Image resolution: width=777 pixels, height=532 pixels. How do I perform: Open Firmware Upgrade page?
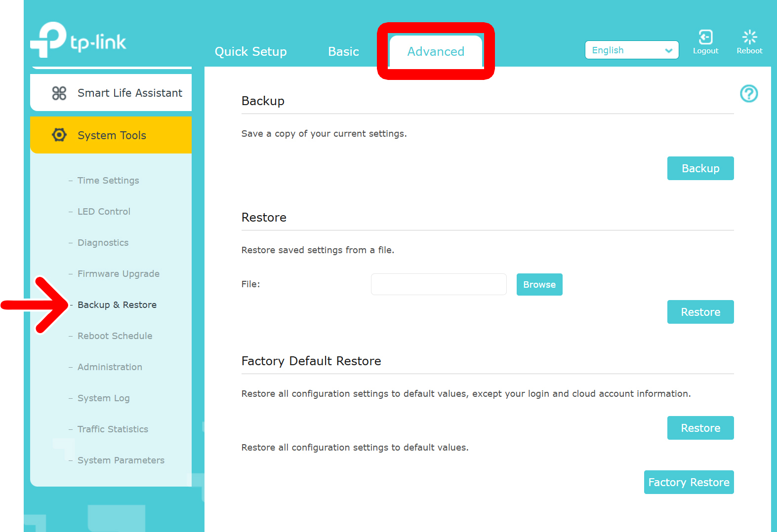[119, 274]
